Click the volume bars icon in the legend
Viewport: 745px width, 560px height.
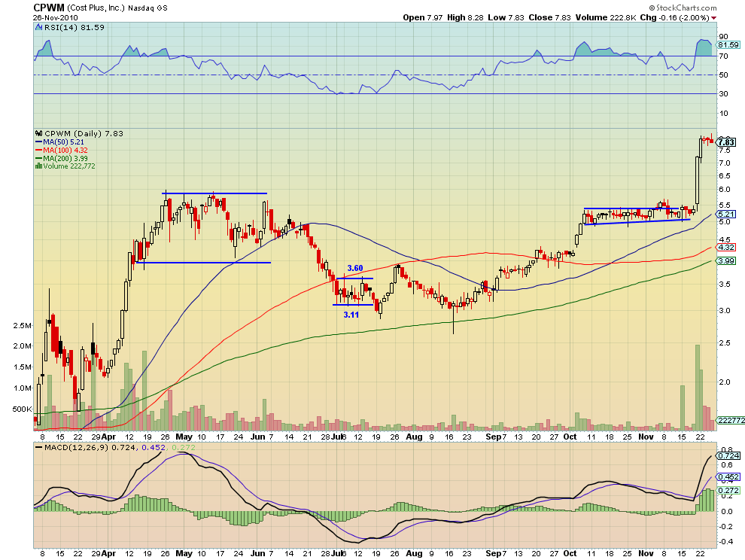(38, 166)
